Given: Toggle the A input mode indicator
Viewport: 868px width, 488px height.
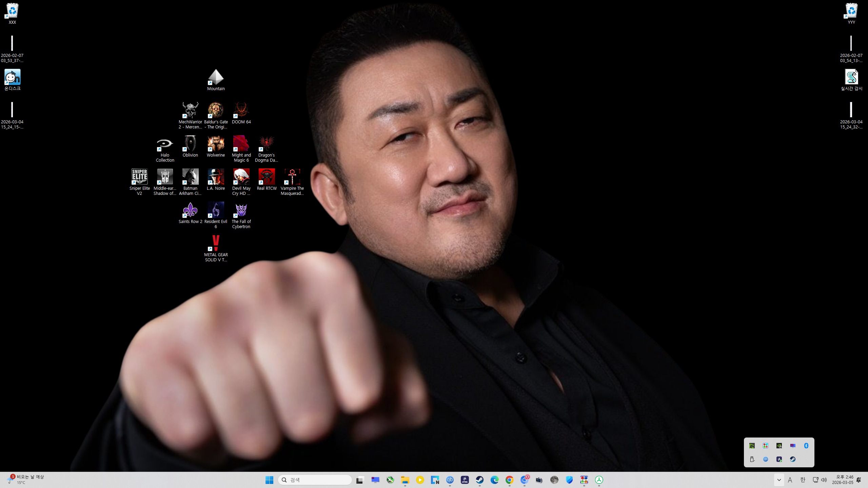Looking at the screenshot, I should point(790,480).
